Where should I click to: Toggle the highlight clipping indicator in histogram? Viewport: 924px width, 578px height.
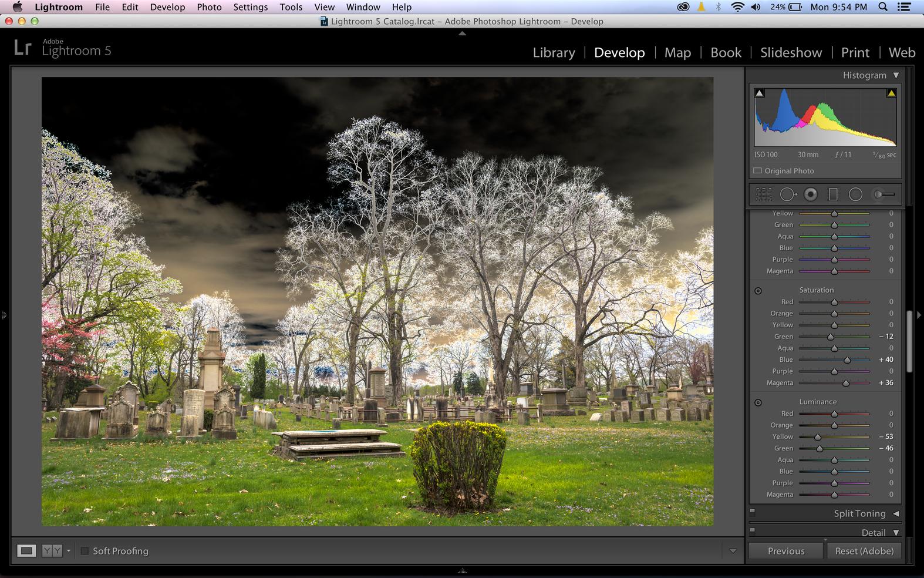tap(891, 93)
